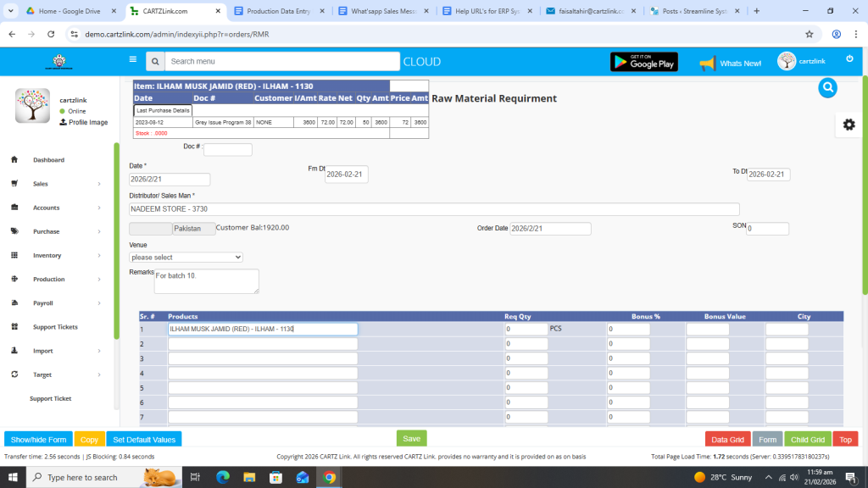Click the Whats New megaphone icon
Image resolution: width=868 pixels, height=488 pixels.
(x=707, y=63)
